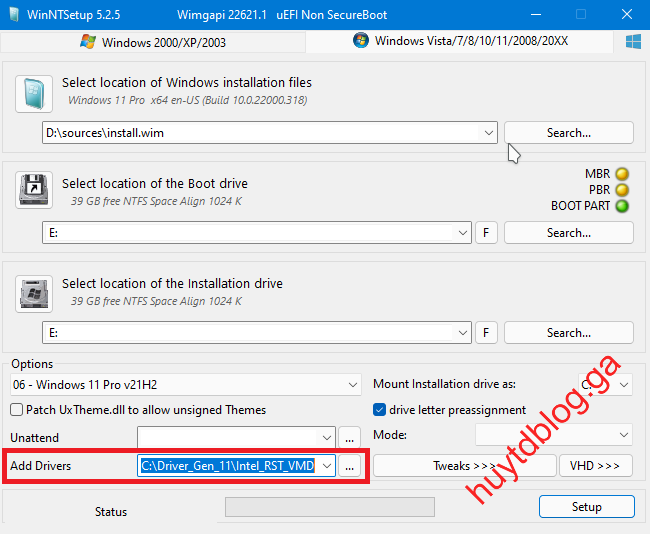Image resolution: width=650 pixels, height=534 pixels.
Task: Click the PBR yellow status indicator
Action: coord(622,190)
